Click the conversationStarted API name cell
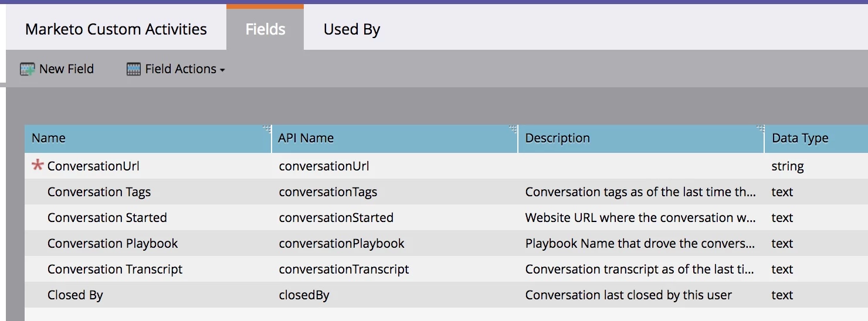Viewport: 868px width, 321px height. (x=336, y=218)
